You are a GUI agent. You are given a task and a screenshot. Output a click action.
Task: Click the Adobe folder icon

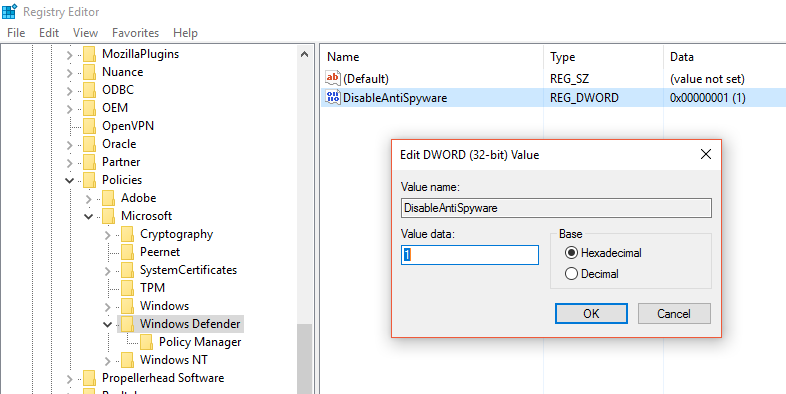coord(108,199)
